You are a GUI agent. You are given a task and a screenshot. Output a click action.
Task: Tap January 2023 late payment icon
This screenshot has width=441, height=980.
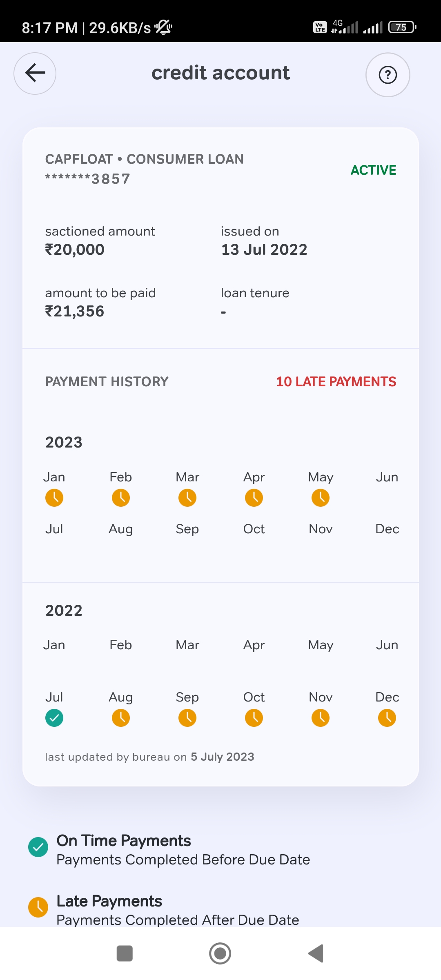pos(54,498)
